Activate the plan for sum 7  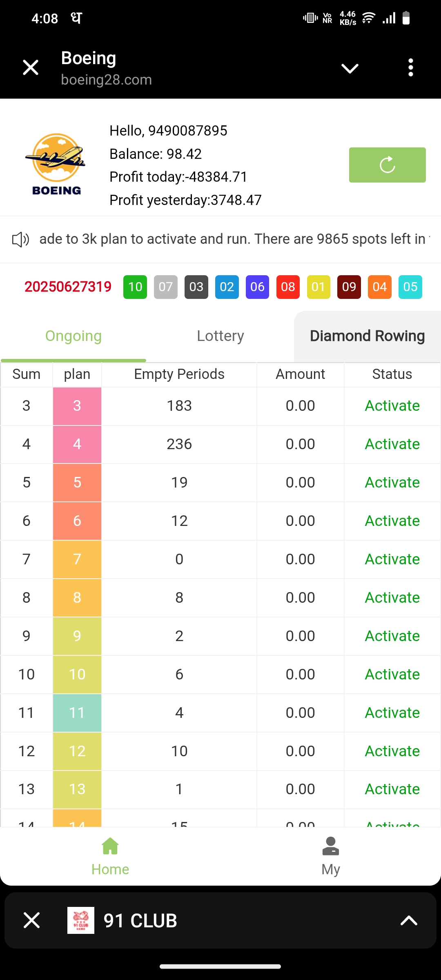[392, 559]
